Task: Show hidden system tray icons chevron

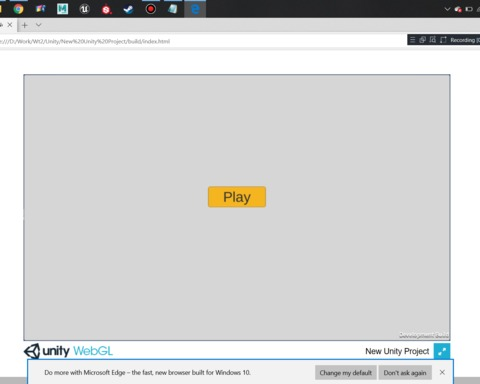Action: coord(447,9)
